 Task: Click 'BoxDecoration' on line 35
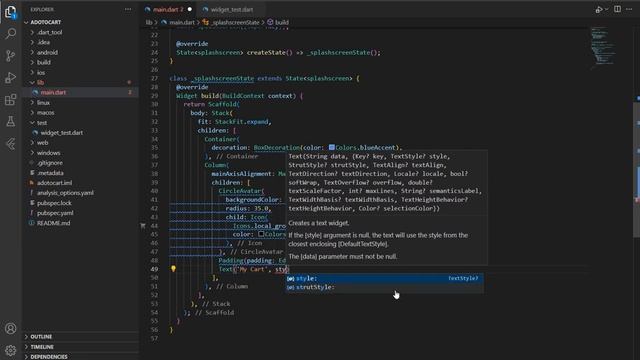tap(277, 147)
